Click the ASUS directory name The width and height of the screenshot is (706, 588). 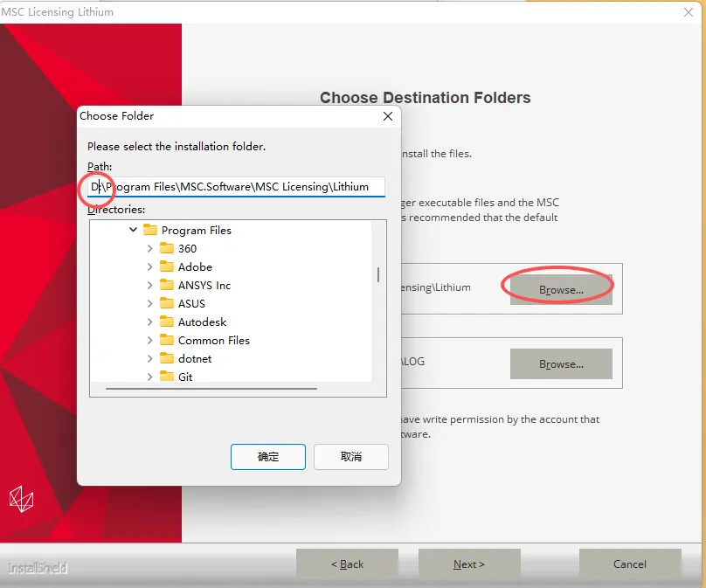point(191,304)
